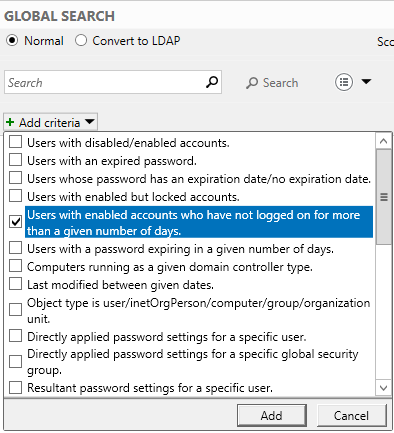This screenshot has height=433, width=394.
Task: Click the criteria list scrollbar thumb
Action: (x=384, y=197)
